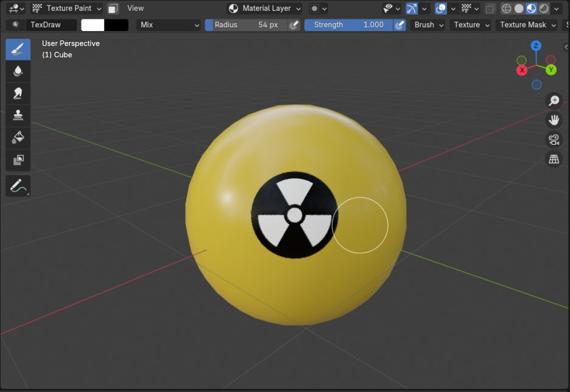
Task: Click the negative Z axis circle
Action: pyautogui.click(x=537, y=85)
